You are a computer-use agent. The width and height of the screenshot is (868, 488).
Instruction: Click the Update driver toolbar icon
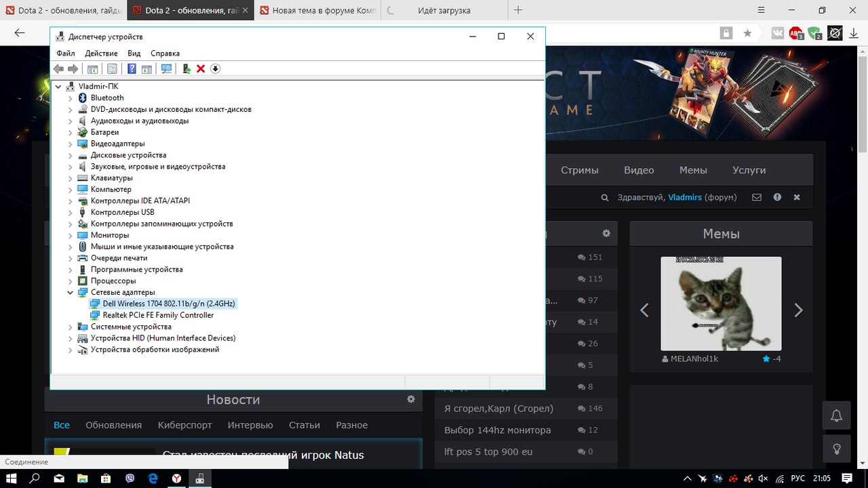click(186, 68)
